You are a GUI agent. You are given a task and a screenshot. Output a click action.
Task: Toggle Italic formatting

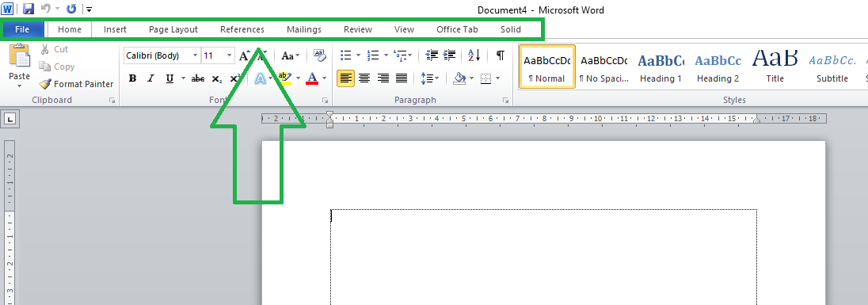pos(150,78)
